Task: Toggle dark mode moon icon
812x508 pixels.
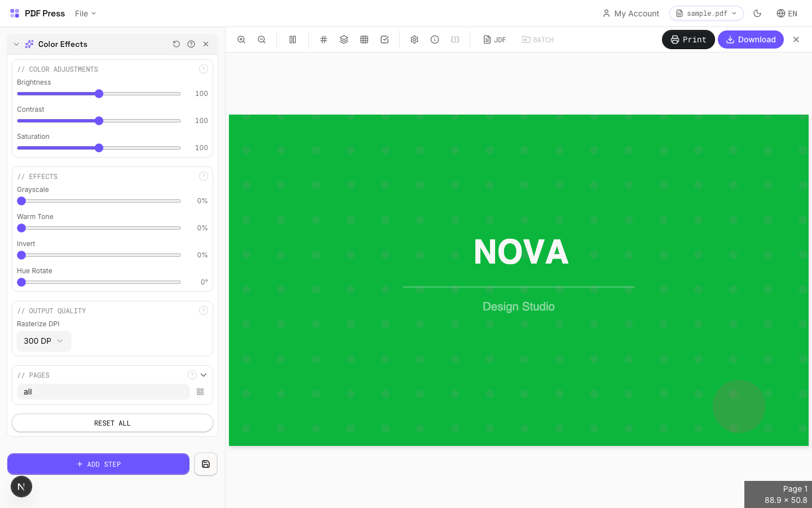Action: (x=757, y=14)
